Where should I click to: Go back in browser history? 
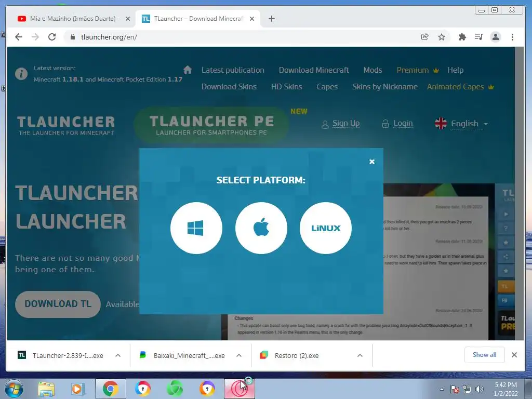[19, 37]
